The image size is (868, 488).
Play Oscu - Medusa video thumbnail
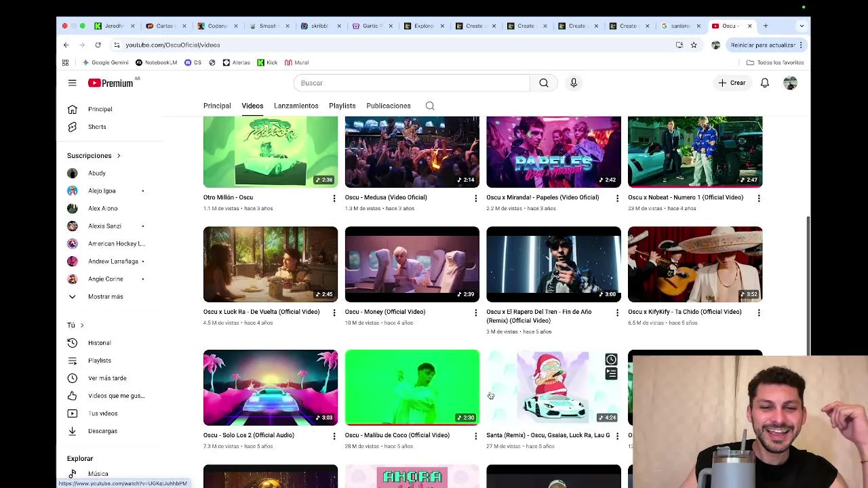(412, 152)
